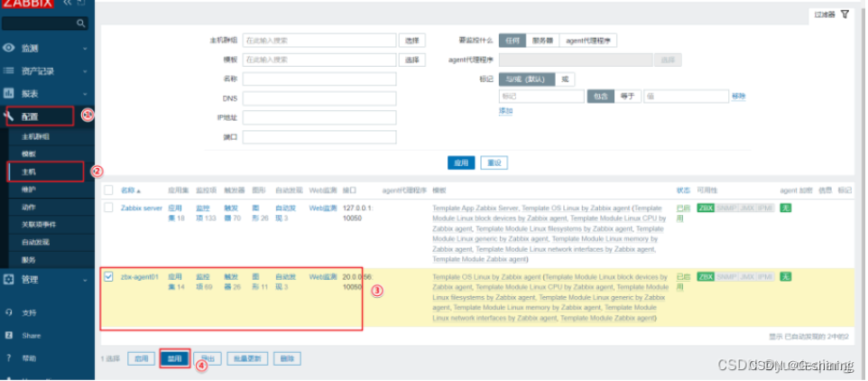Focus the sidebar search box
Image resolution: width=868 pixels, height=381 pixels.
click(44, 23)
